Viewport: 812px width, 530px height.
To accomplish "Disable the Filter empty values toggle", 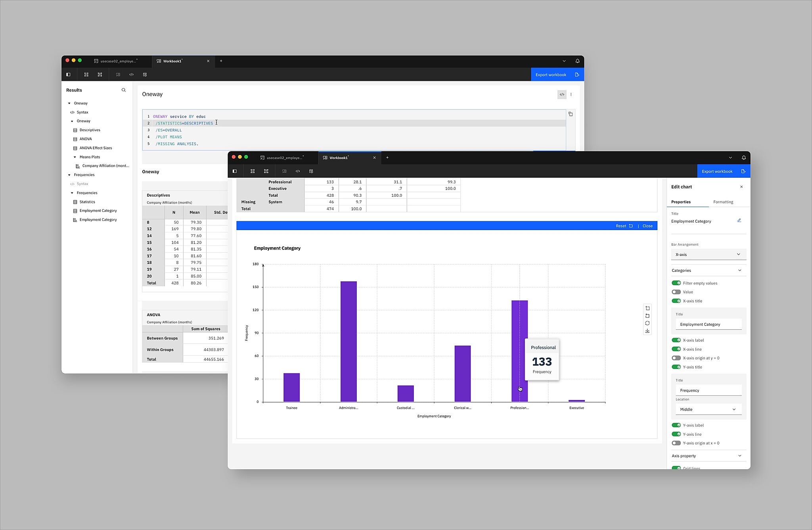I will pos(676,283).
